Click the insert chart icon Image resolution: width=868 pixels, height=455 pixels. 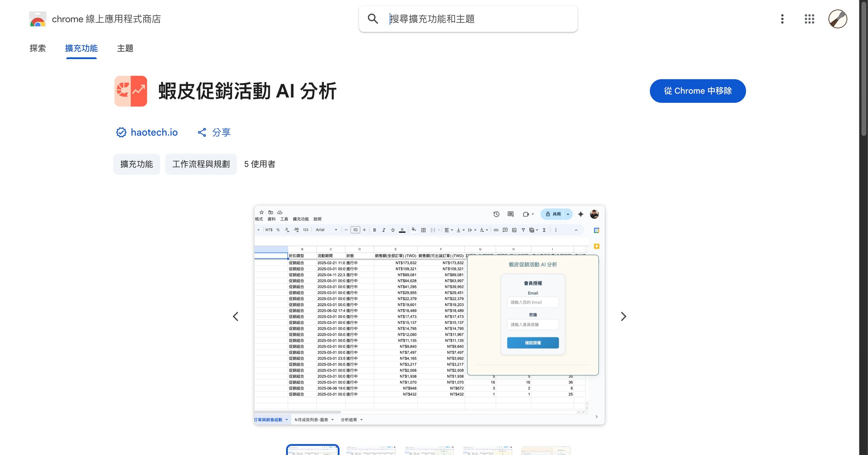(x=515, y=230)
